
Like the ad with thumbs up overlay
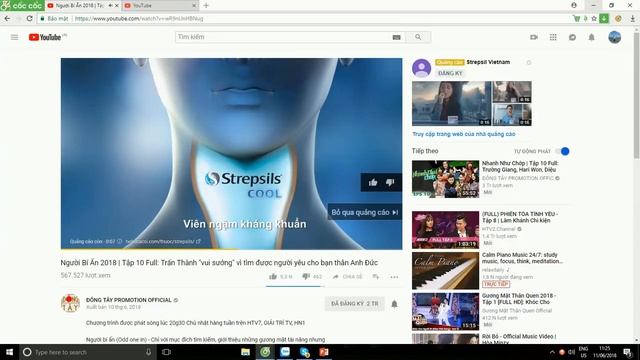373,182
